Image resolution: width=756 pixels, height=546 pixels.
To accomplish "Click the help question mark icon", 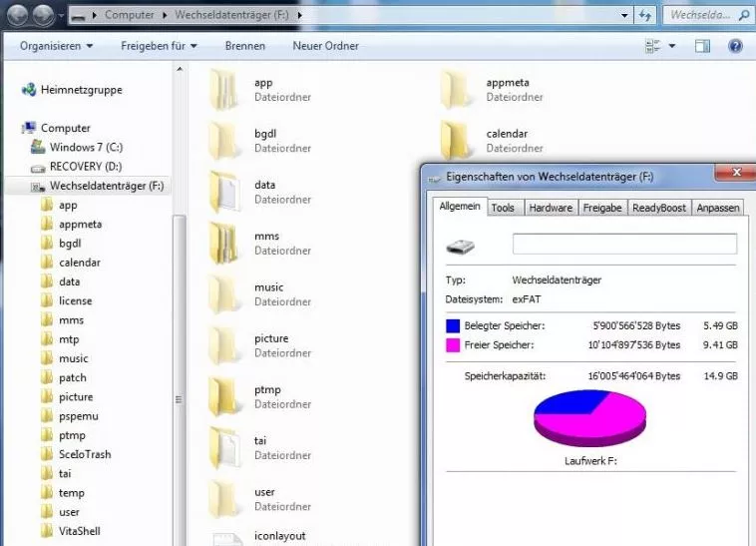I will (735, 46).
